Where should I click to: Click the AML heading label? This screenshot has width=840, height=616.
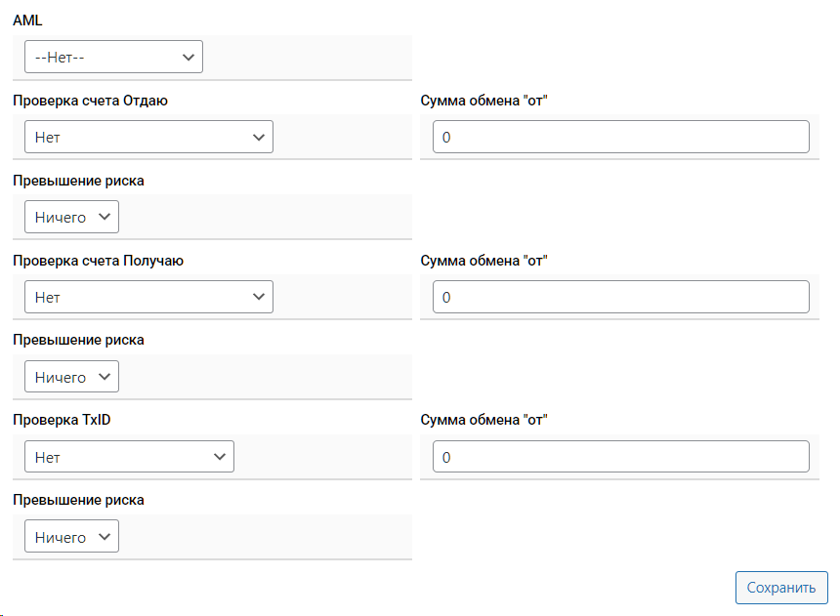27,21
